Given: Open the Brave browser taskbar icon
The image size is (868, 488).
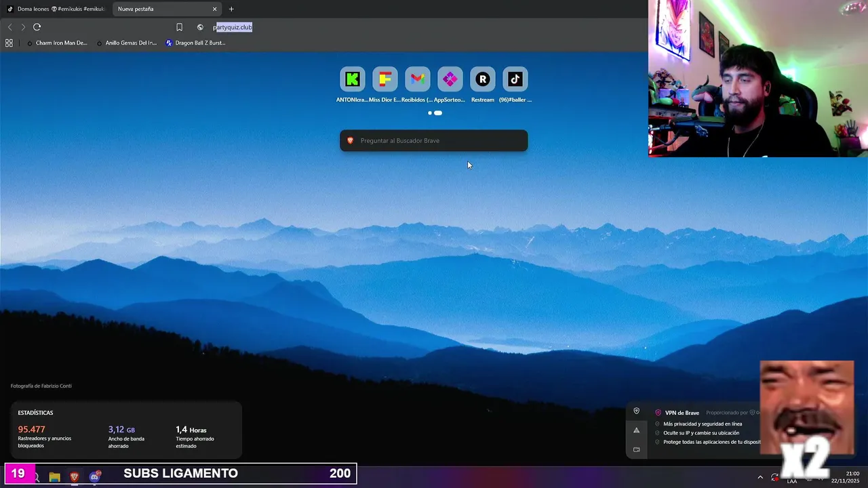Looking at the screenshot, I should pyautogui.click(x=75, y=477).
